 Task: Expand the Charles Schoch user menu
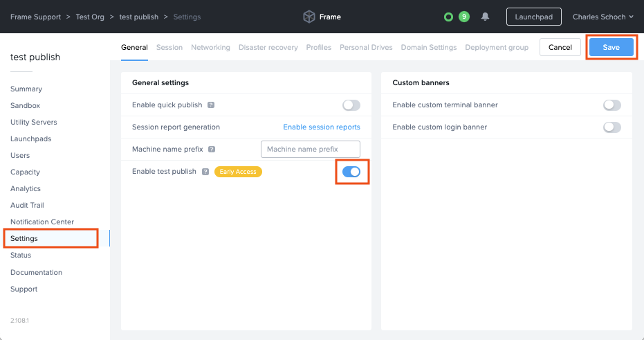[603, 17]
